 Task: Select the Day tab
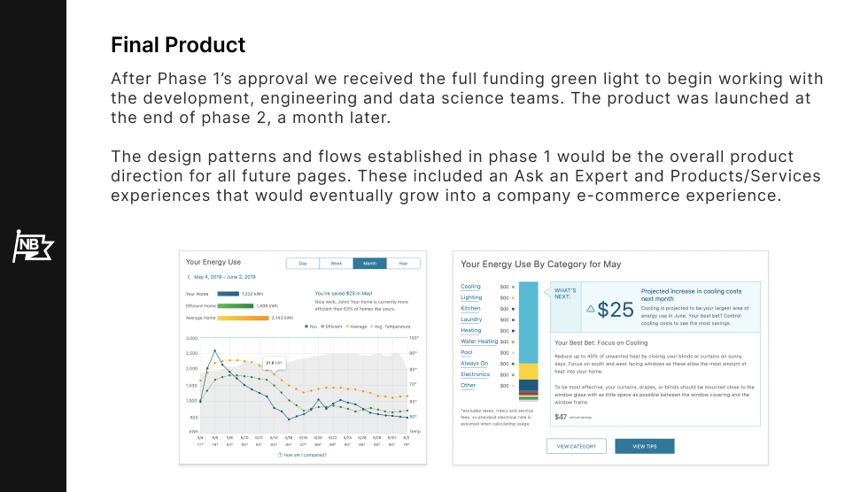click(x=303, y=263)
